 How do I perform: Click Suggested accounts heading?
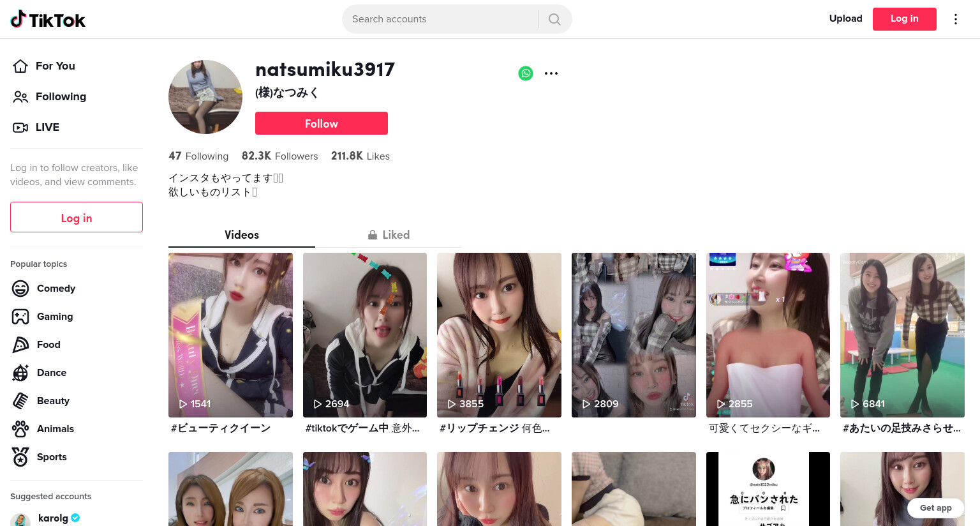click(50, 496)
